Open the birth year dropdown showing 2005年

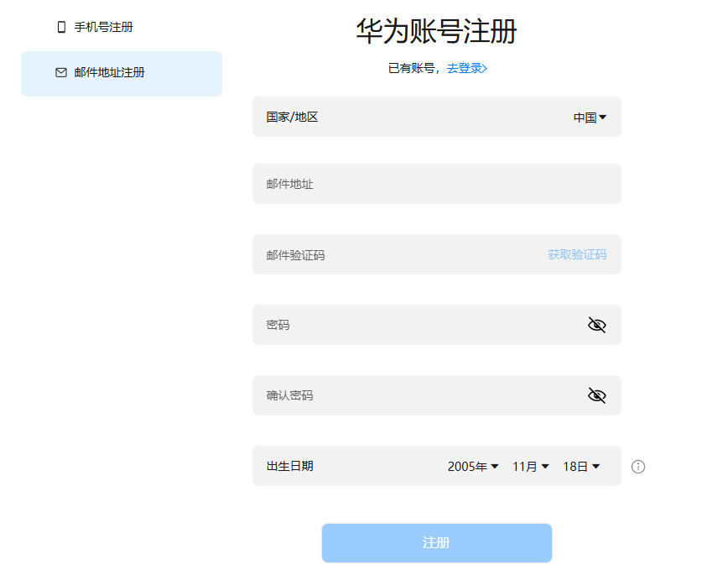coord(473,466)
